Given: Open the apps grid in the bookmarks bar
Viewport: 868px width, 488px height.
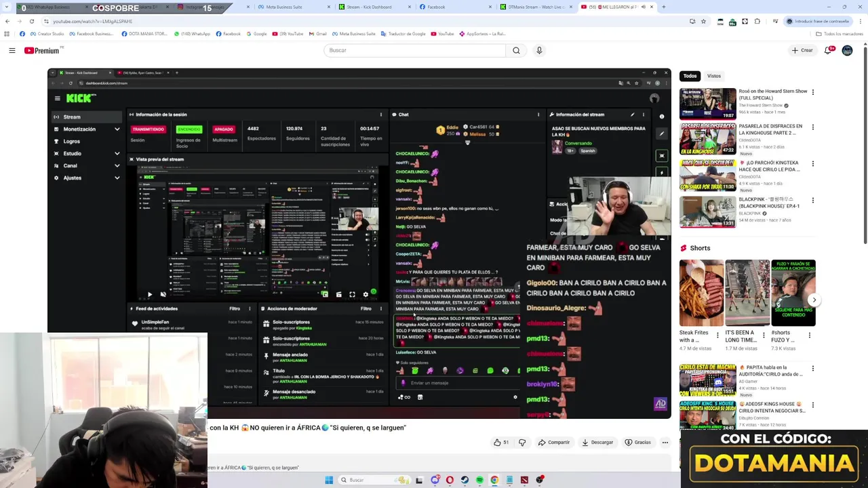Looking at the screenshot, I should [7, 33].
